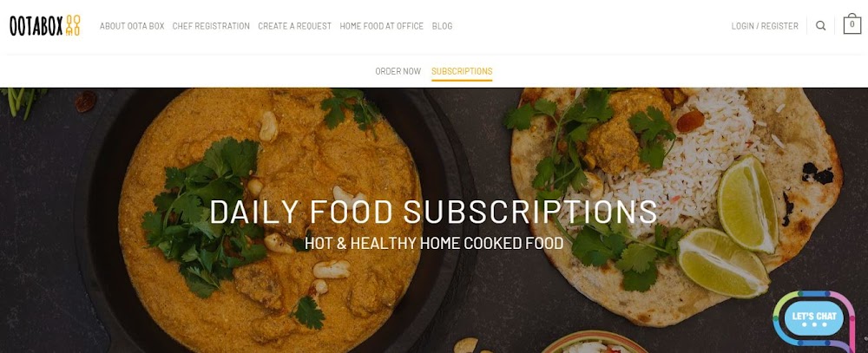Viewport: 868px width, 353px height.
Task: Click the three dots in chat bubble
Action: pyautogui.click(x=814, y=324)
